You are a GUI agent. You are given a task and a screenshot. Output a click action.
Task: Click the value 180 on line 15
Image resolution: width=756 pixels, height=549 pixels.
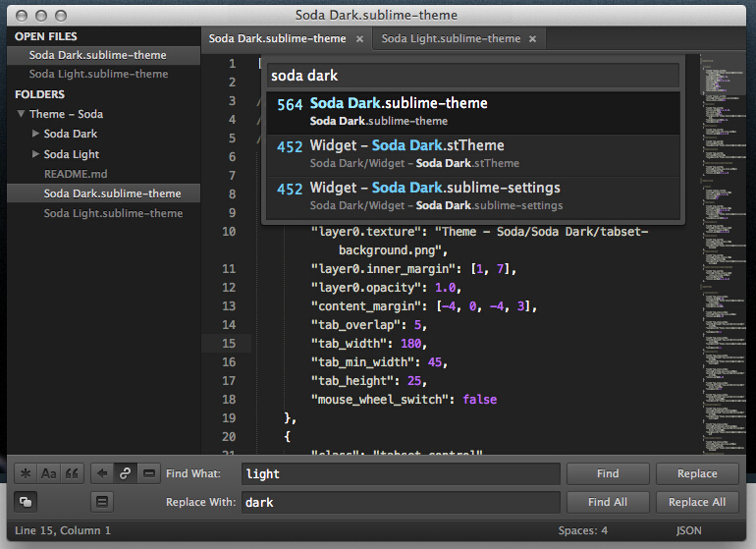click(x=410, y=344)
